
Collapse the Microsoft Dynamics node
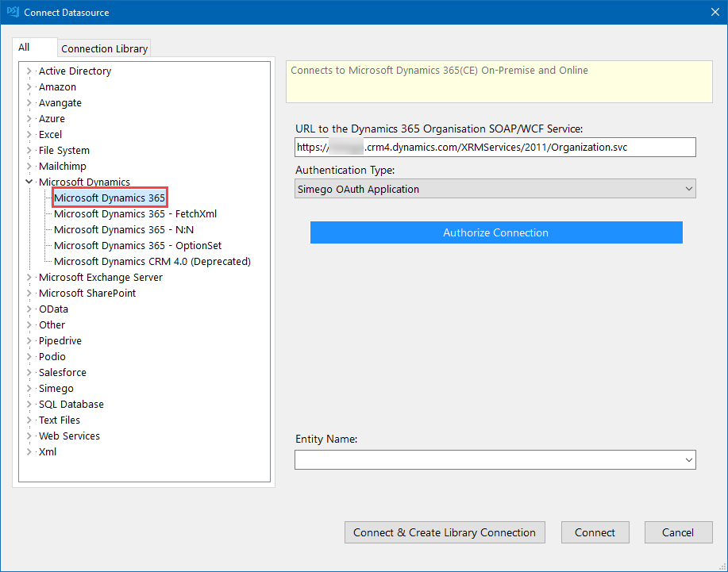click(x=29, y=182)
